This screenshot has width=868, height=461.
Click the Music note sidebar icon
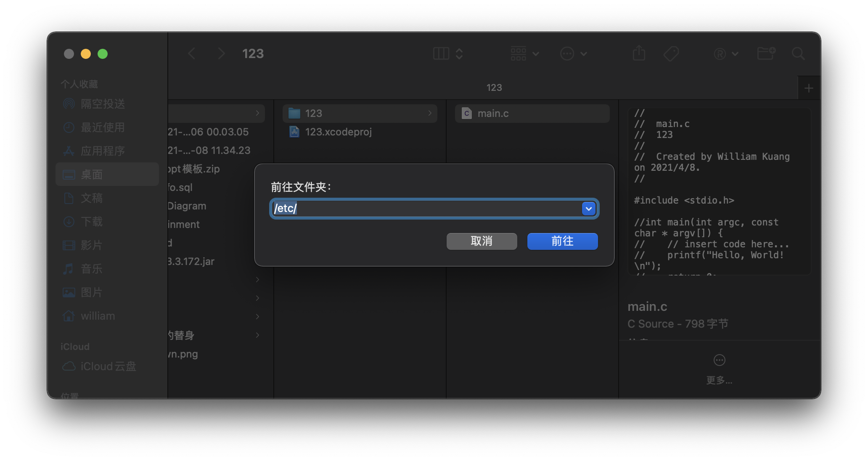tap(69, 269)
